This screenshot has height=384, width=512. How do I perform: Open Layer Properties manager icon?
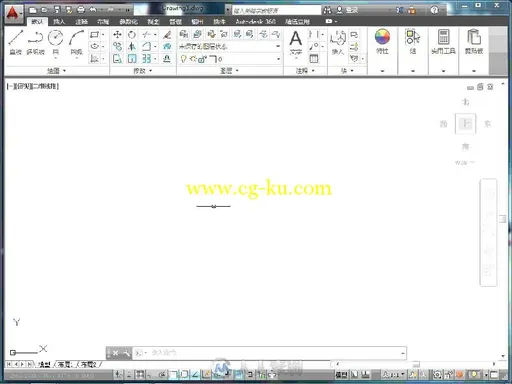[183, 34]
